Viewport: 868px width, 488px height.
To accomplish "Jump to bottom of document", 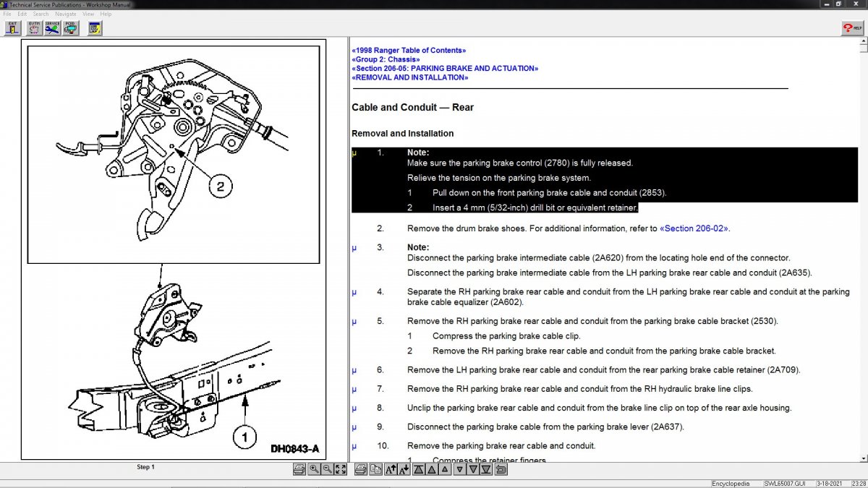I will 486,469.
